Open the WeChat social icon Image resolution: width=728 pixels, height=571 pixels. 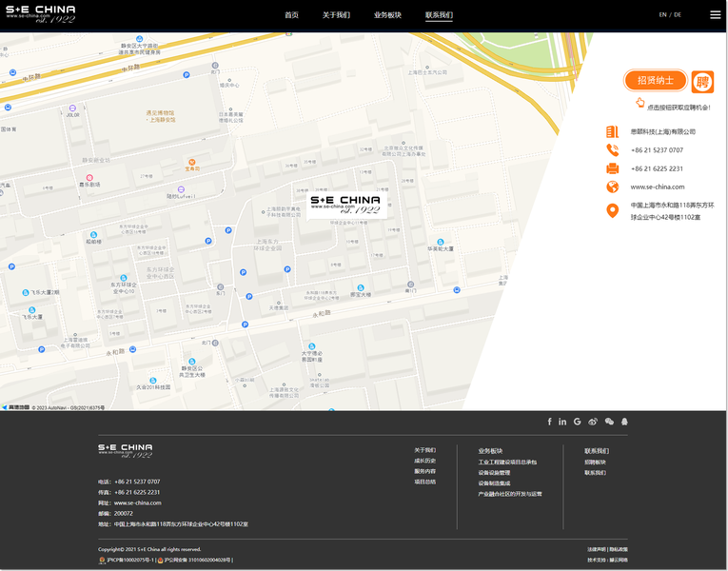click(609, 422)
